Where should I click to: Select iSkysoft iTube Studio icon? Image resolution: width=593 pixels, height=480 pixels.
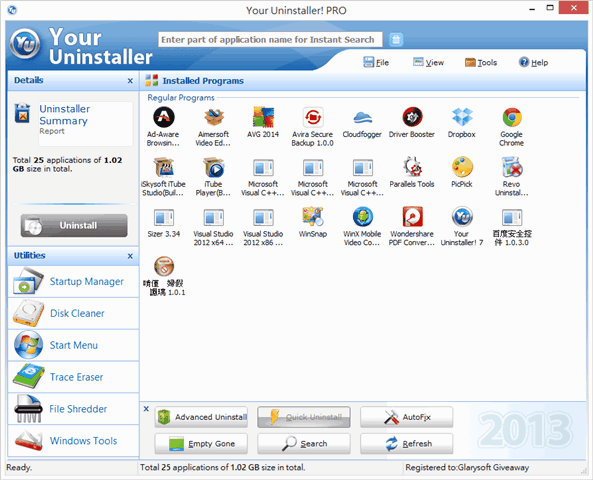coord(164,167)
